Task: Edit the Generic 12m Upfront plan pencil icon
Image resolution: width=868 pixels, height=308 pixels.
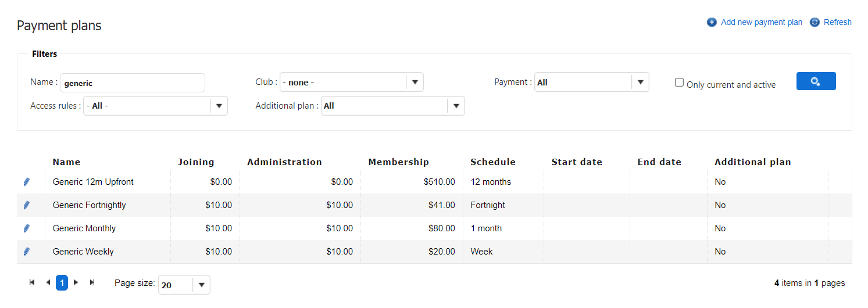Action: [x=26, y=182]
